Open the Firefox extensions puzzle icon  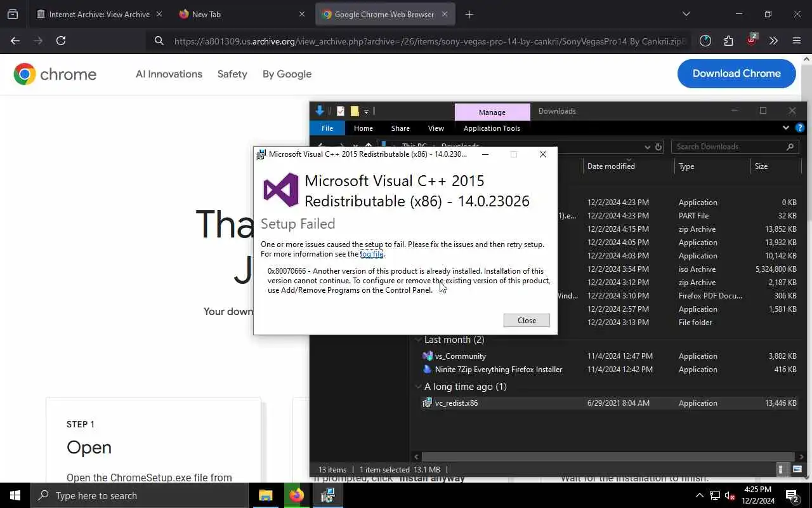click(x=728, y=41)
